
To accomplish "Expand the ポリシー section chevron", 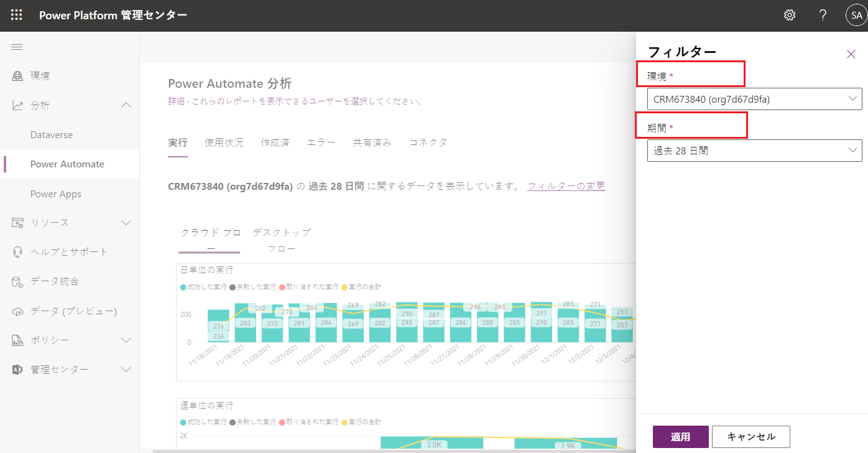I will [x=126, y=340].
